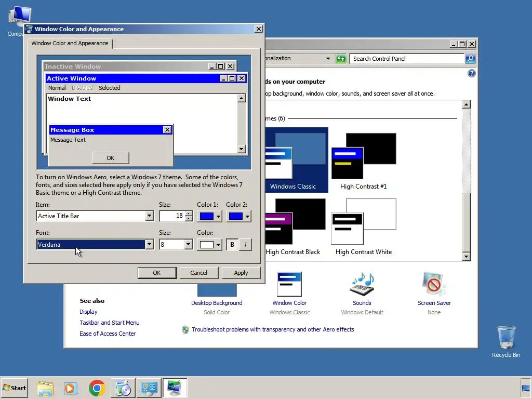The height and width of the screenshot is (399, 532).
Task: Open the Display link under See also
Action: click(88, 312)
